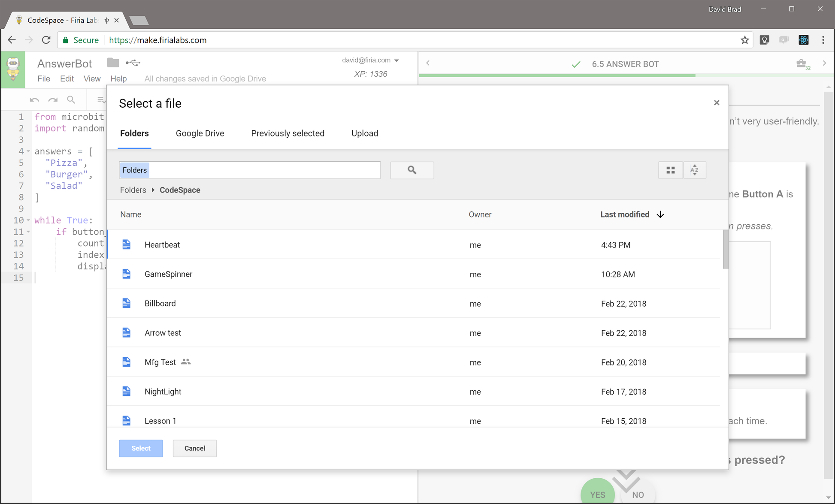Click the A-Z sort options icon
The height and width of the screenshot is (504, 835).
point(694,170)
